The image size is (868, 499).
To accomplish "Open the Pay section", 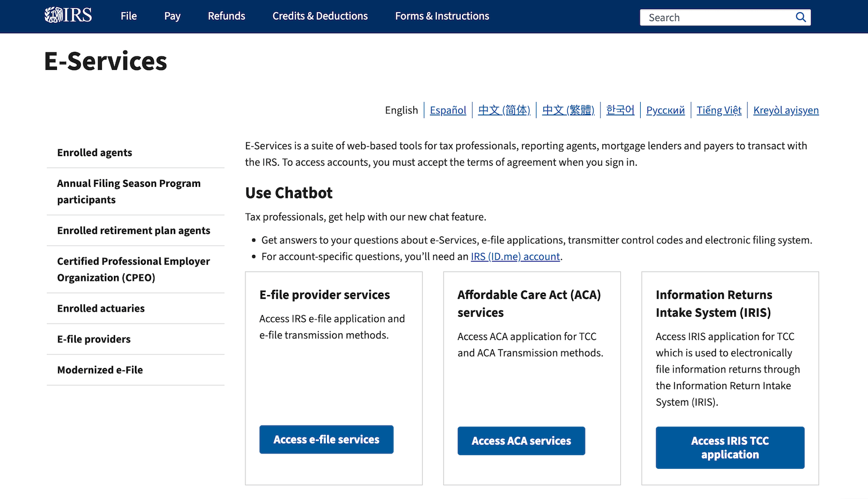I will click(x=172, y=16).
